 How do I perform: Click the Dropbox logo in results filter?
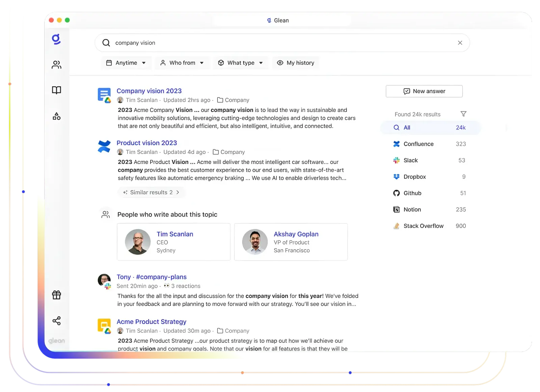(x=396, y=177)
